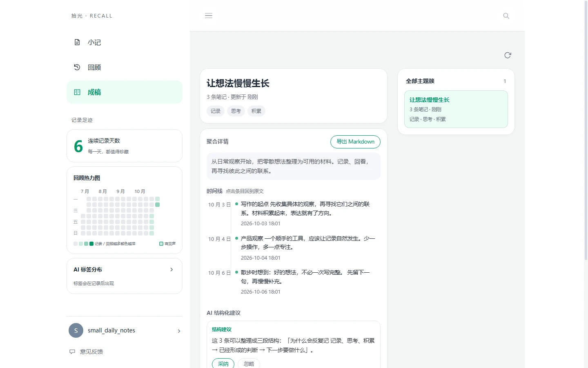
Task: Click the timestamp 2026-10-03 18:01
Action: tap(261, 224)
